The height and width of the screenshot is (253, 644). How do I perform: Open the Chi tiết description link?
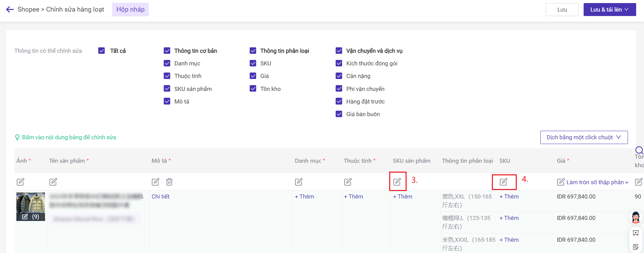tap(161, 196)
